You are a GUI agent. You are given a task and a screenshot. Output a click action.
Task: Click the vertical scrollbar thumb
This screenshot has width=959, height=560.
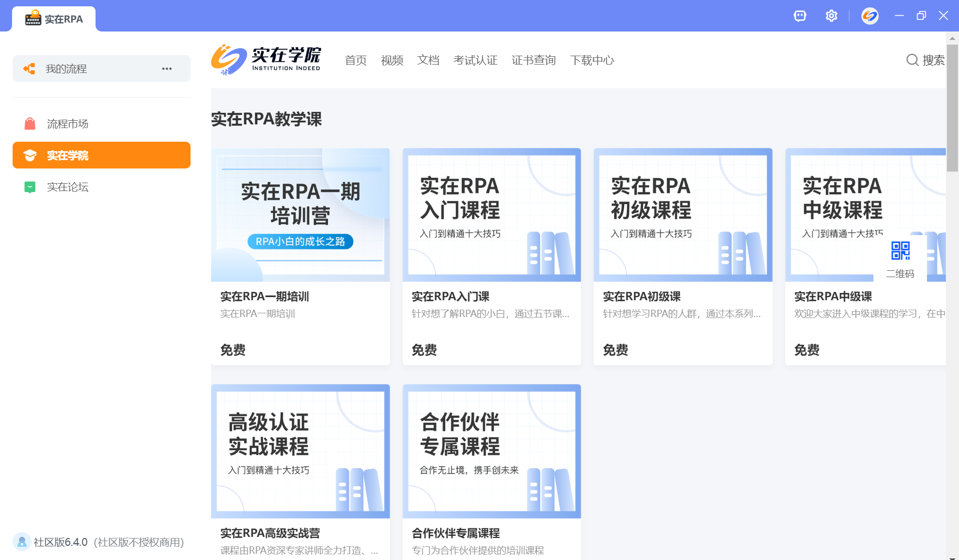click(952, 108)
